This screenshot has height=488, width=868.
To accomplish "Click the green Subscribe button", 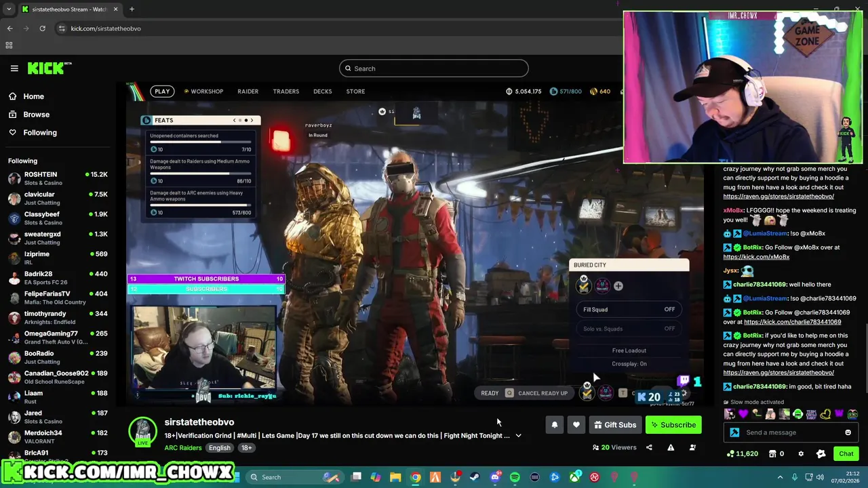I will [673, 425].
